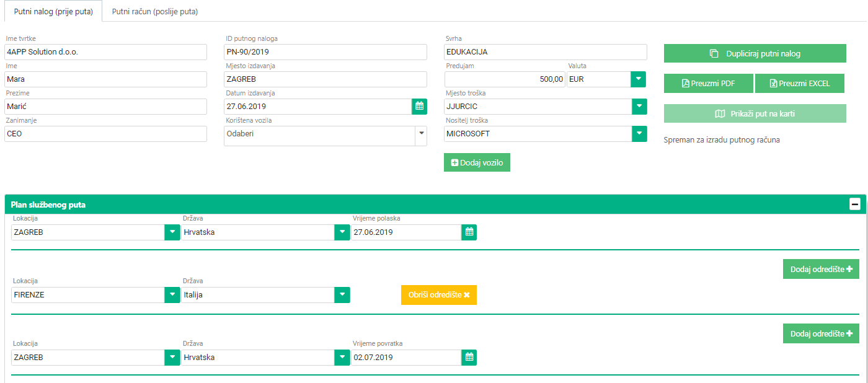Click the Mjesto izdavanja field
Image resolution: width=868 pixels, height=383 pixels.
coord(325,79)
